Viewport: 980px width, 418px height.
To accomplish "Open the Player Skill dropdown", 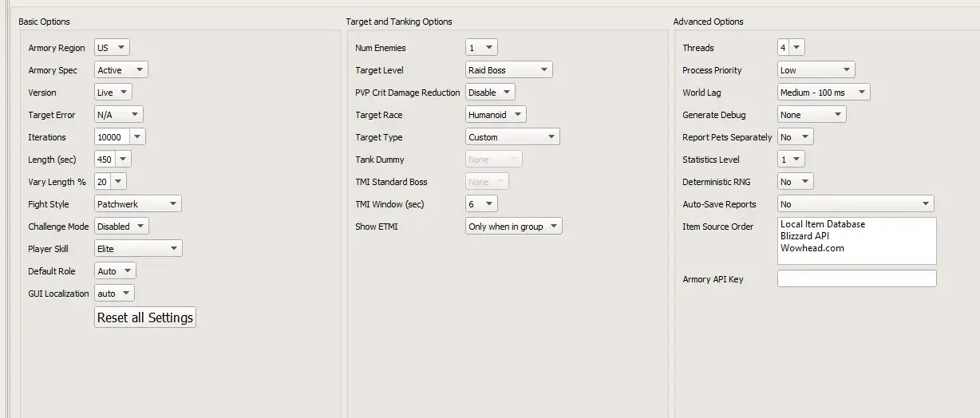I will 138,249.
